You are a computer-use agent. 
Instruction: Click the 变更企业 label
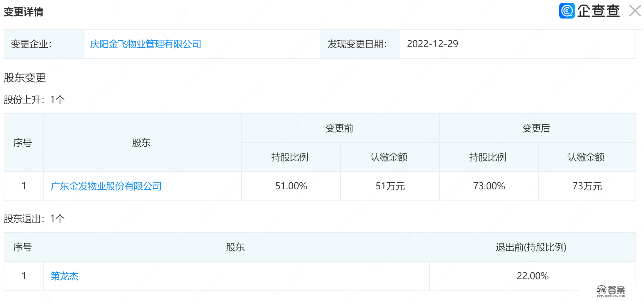pos(31,44)
